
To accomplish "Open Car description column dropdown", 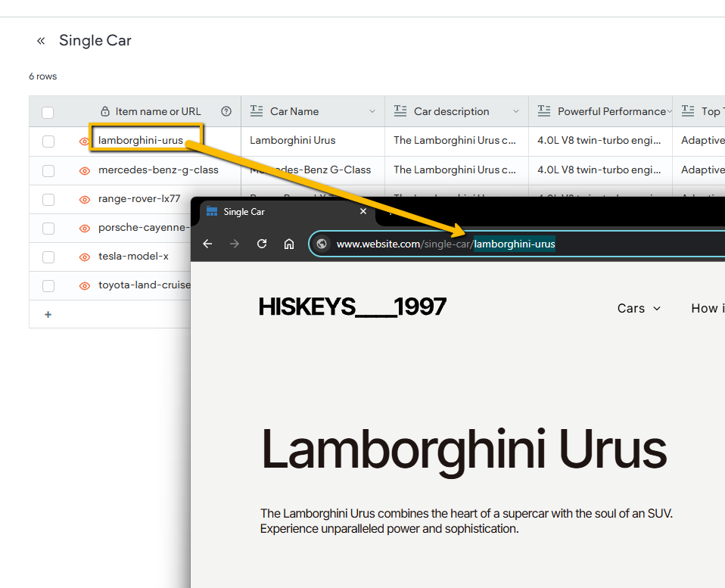I will [x=516, y=111].
